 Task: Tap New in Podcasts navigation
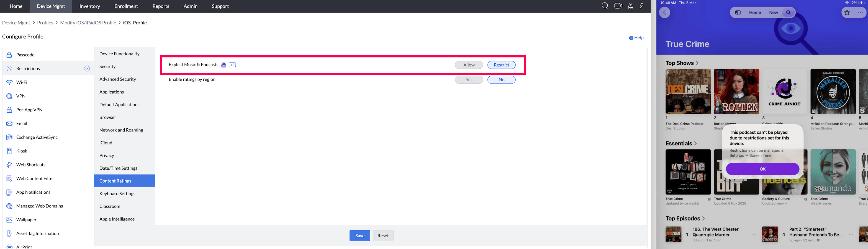tap(773, 12)
